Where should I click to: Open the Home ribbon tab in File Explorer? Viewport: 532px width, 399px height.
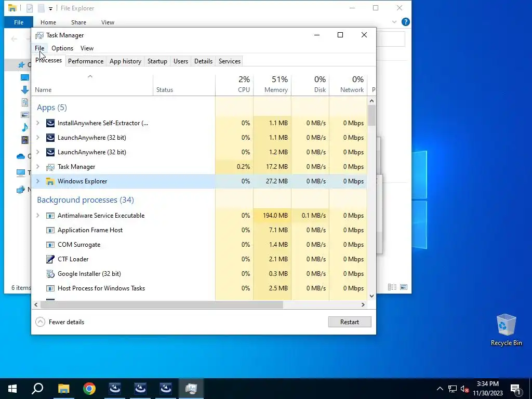(x=48, y=22)
